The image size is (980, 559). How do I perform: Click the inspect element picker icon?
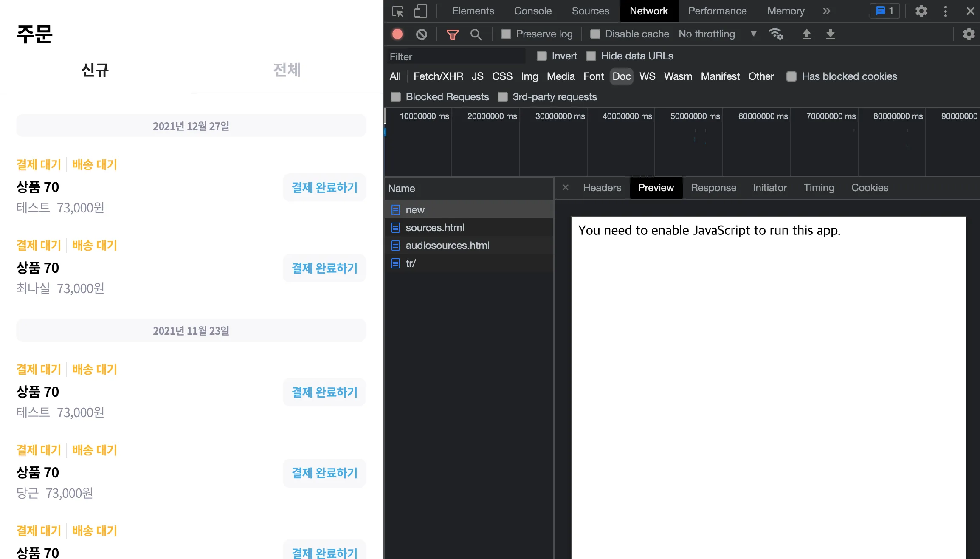coord(398,11)
